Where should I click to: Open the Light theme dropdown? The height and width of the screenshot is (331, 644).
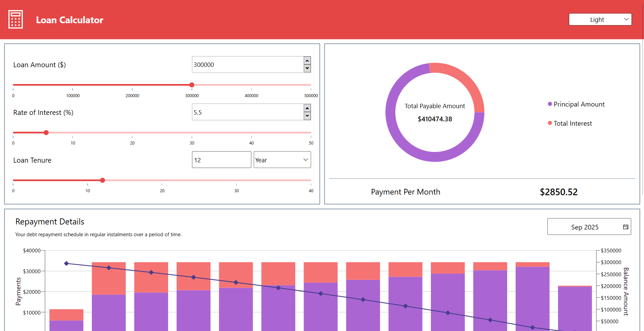(600, 19)
